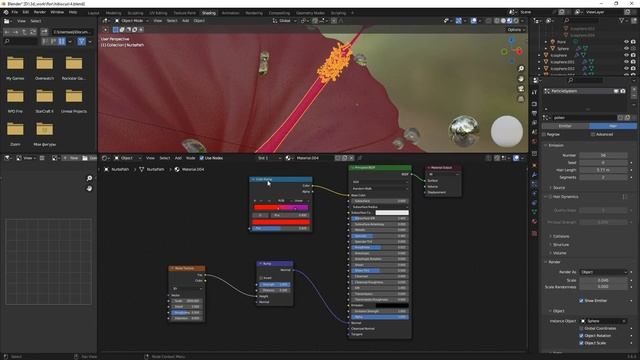
Task: Click the red X axis on navigation gizmo
Action: point(519,51)
